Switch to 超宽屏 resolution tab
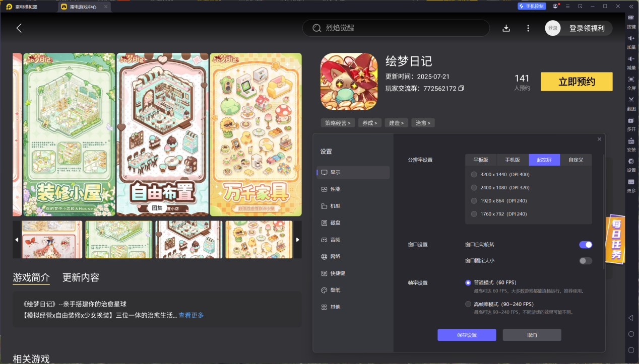The height and width of the screenshot is (364, 639). tap(544, 160)
